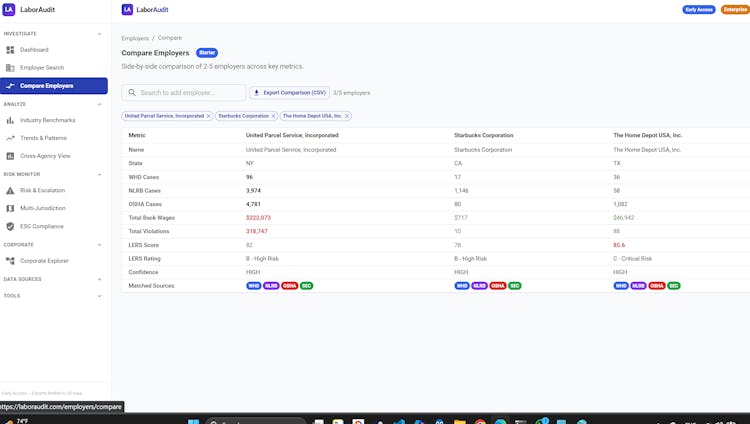This screenshot has height=424, width=750.
Task: Remove Starbucks Corporation from comparison
Action: pos(273,116)
